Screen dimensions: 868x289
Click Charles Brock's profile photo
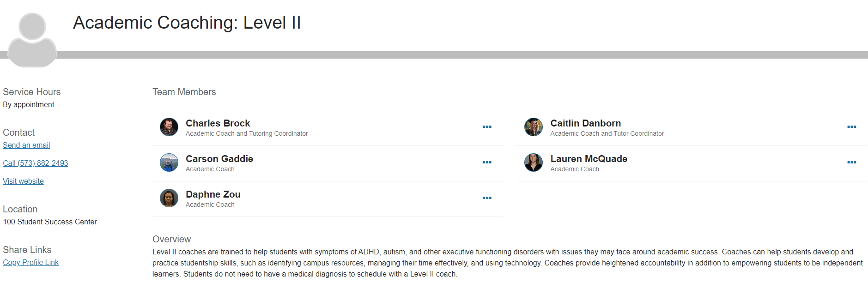click(169, 127)
